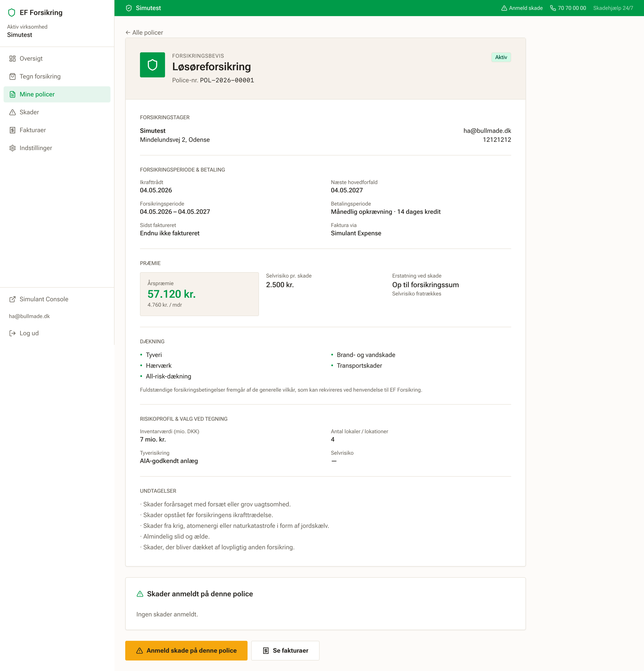Click the warning icon next to Anmeld skade in header

(x=504, y=8)
